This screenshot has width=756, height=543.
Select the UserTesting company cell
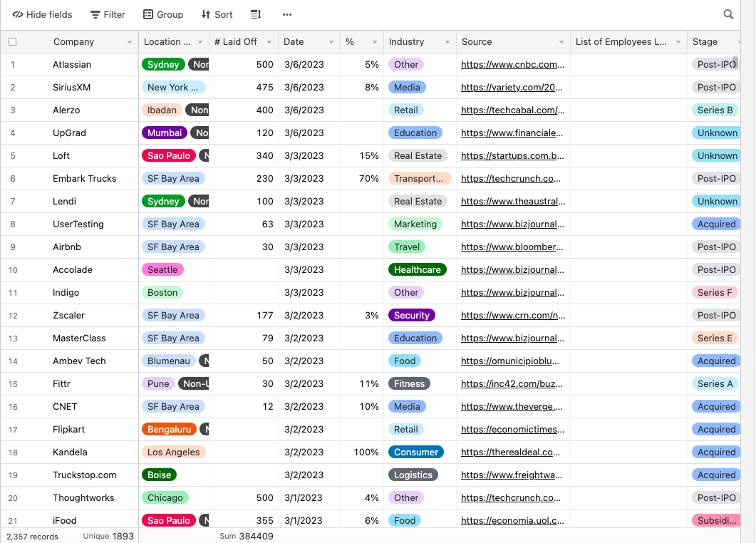(x=78, y=224)
